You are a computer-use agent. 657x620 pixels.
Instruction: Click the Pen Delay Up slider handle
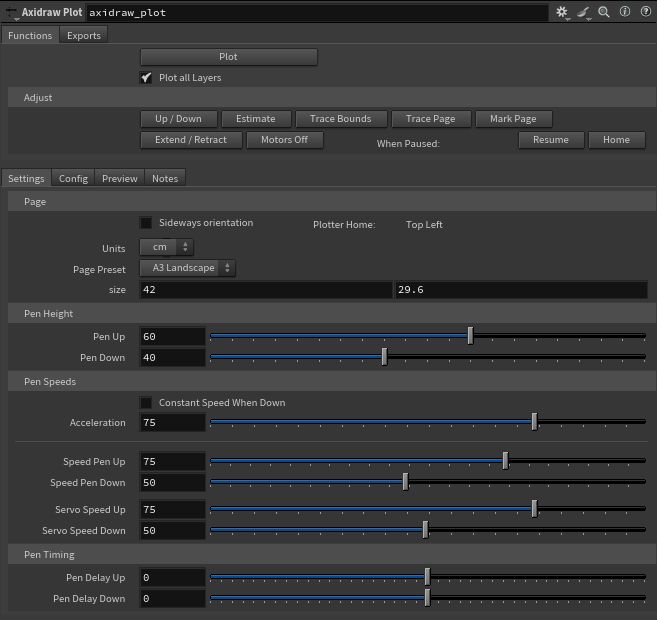pos(427,577)
